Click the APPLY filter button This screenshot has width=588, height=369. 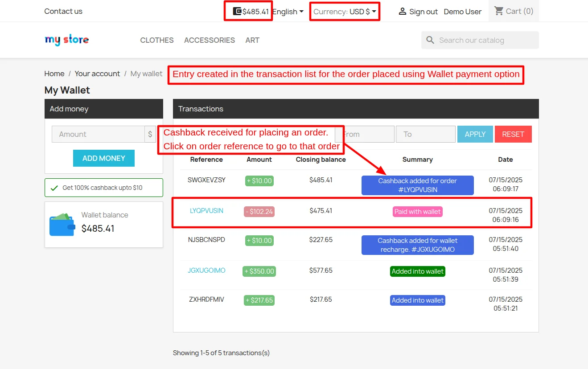[475, 134]
